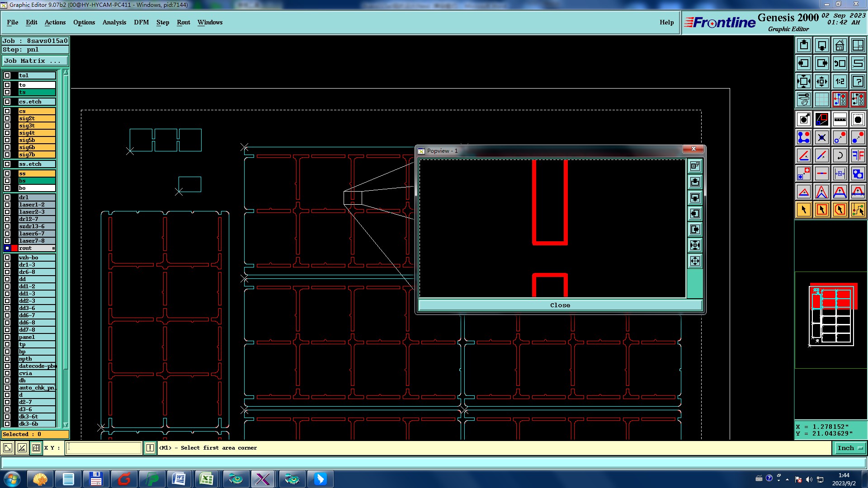Click the grid display icon

[x=821, y=99]
